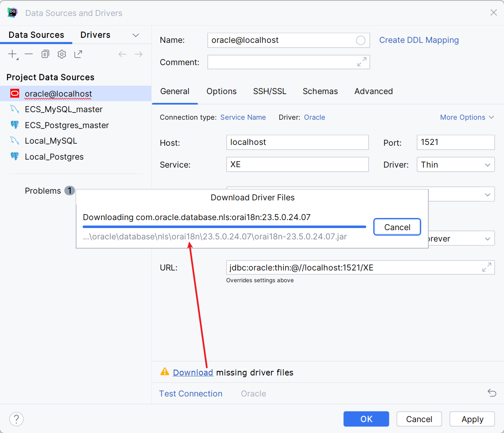The image size is (504, 433).
Task: Select Local_Postgres data source
Action: (76, 156)
